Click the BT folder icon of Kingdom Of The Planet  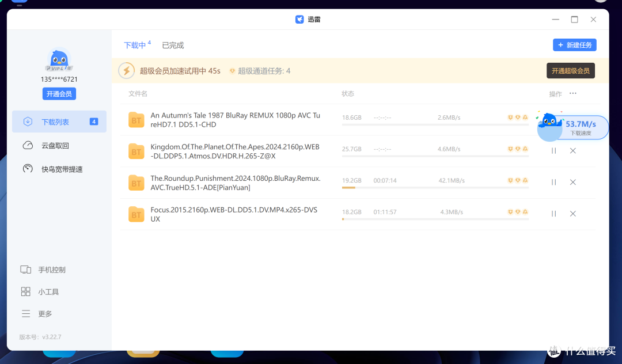136,151
